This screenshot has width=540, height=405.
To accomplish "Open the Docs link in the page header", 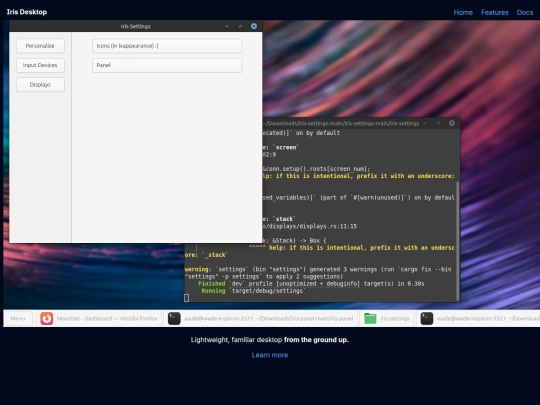I will point(525,12).
